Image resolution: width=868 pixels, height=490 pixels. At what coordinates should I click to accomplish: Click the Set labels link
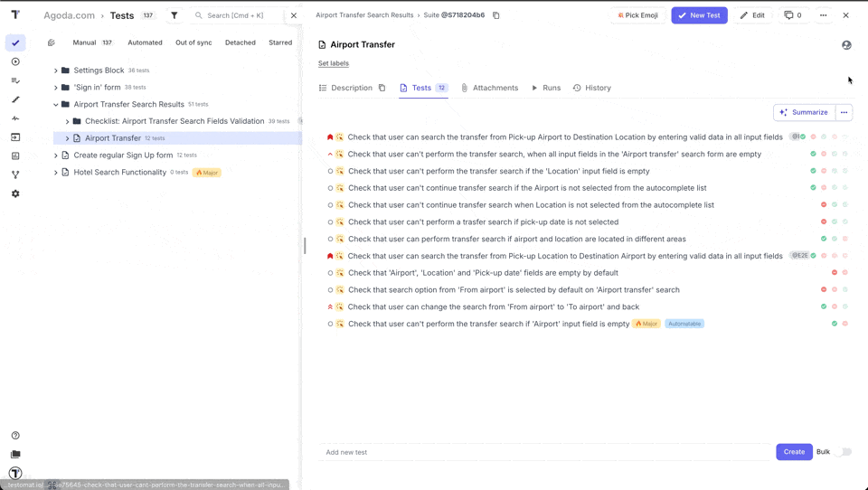click(334, 63)
